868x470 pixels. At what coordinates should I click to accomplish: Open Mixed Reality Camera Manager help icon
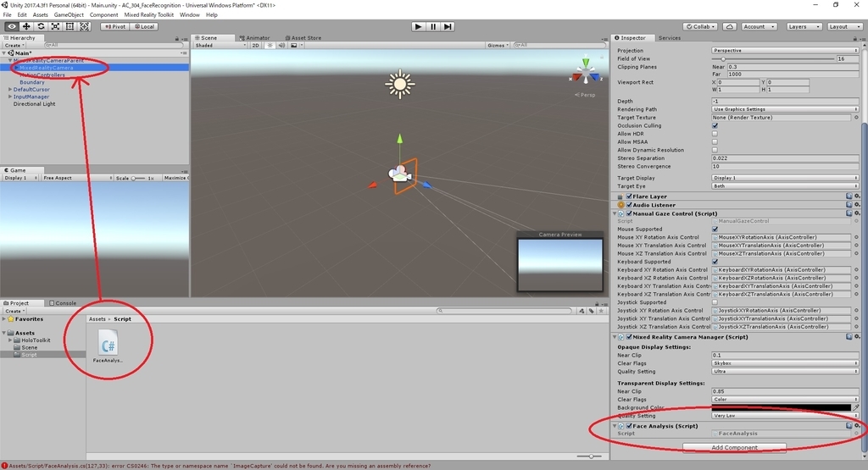tap(849, 337)
